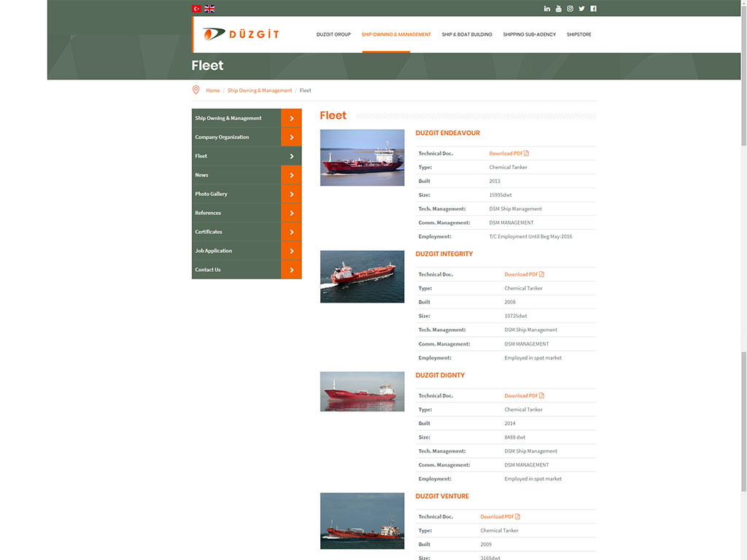
Task: Open Contact Us sidebar item
Action: [x=236, y=270]
